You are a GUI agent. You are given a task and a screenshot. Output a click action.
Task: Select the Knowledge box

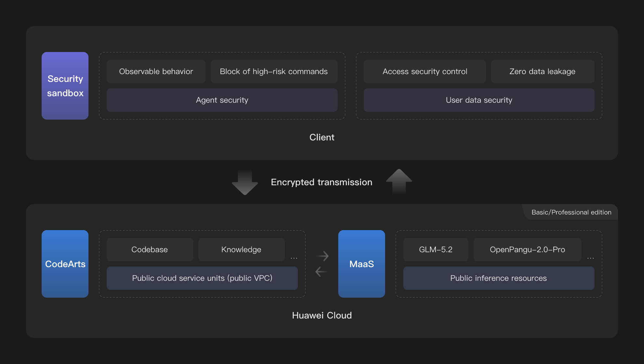(241, 250)
